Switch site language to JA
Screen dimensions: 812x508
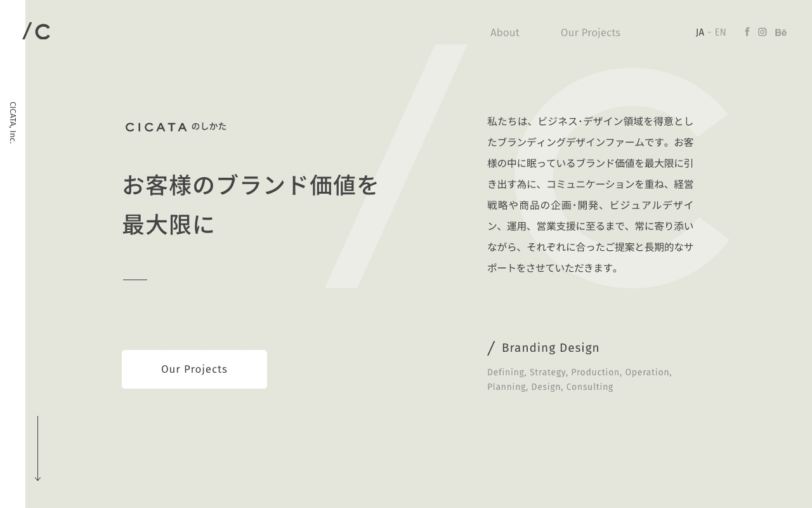point(700,32)
